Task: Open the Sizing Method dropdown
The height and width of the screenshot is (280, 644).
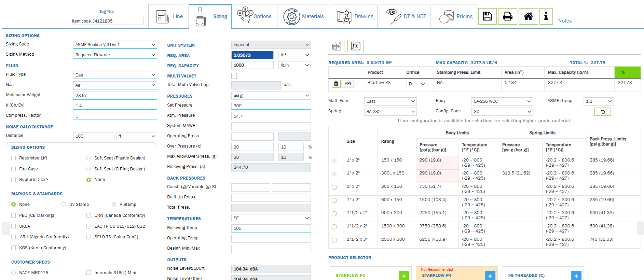Action: tap(115, 55)
